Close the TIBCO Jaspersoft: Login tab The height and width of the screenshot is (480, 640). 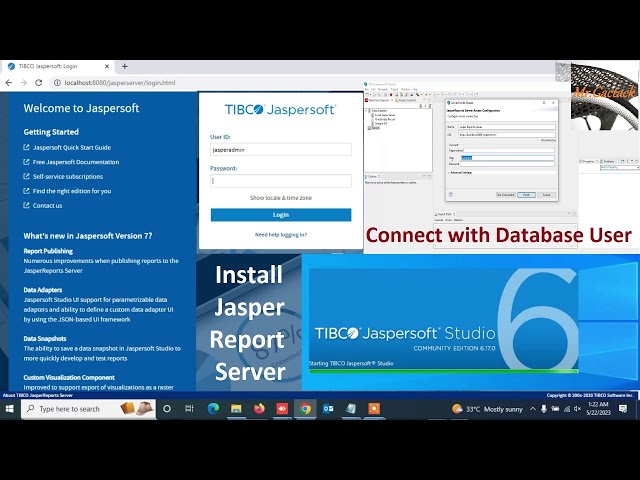[107, 66]
